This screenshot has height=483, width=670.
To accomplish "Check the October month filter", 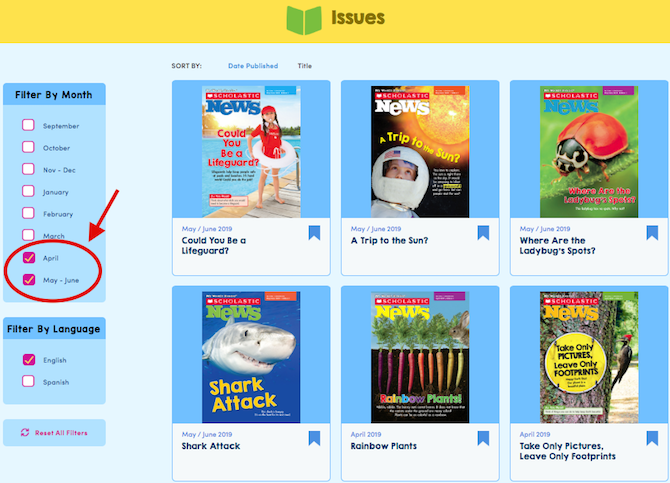I will click(28, 147).
